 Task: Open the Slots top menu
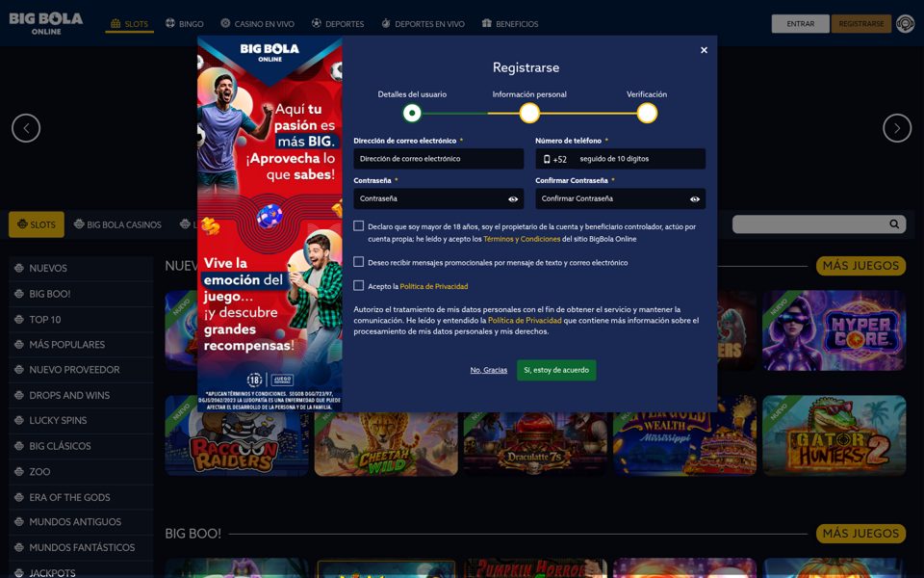(x=130, y=23)
